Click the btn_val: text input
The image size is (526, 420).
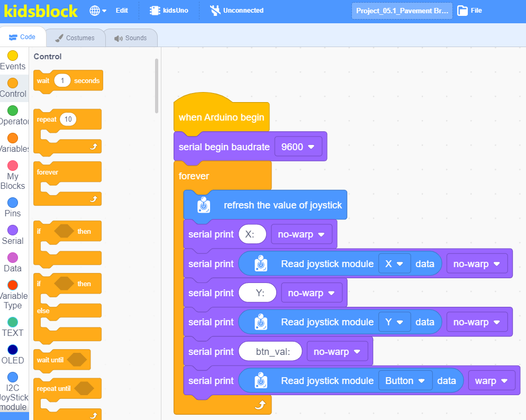click(270, 351)
